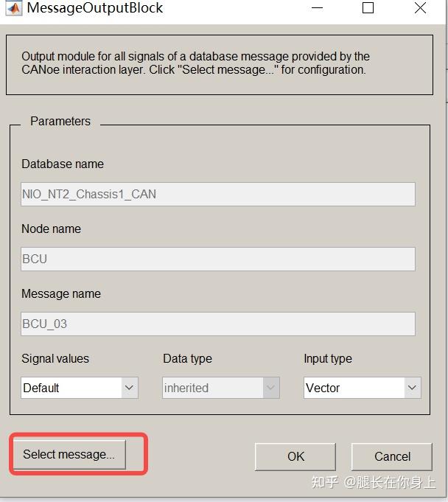Click the MessageOutputBlock title text
Viewport: 448px width, 502px height.
[x=95, y=7]
